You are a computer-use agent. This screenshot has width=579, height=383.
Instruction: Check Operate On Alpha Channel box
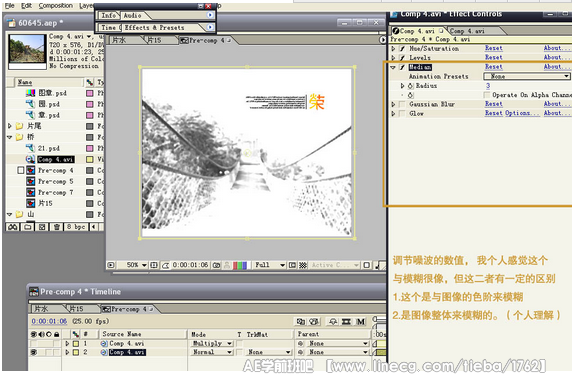pyautogui.click(x=487, y=95)
